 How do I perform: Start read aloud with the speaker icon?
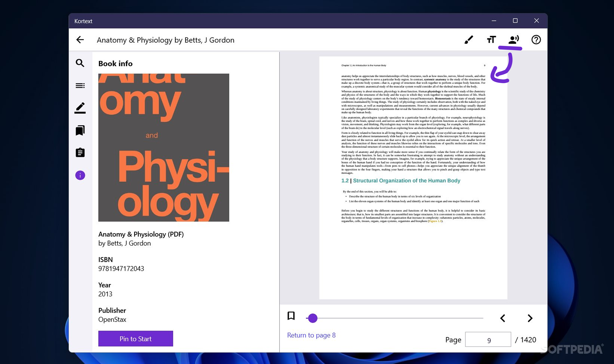(513, 40)
